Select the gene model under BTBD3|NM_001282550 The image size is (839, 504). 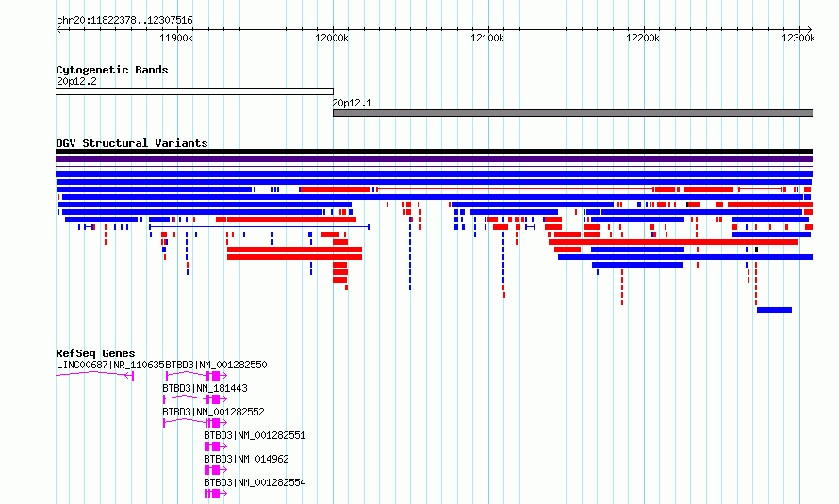click(196, 376)
